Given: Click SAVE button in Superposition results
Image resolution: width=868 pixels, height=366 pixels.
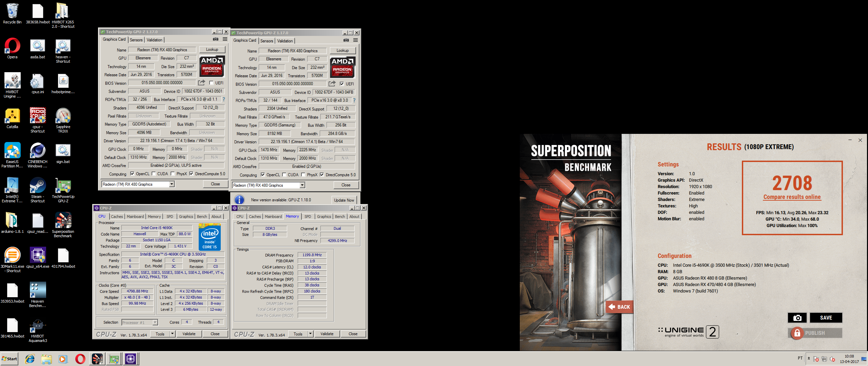Looking at the screenshot, I should [826, 318].
